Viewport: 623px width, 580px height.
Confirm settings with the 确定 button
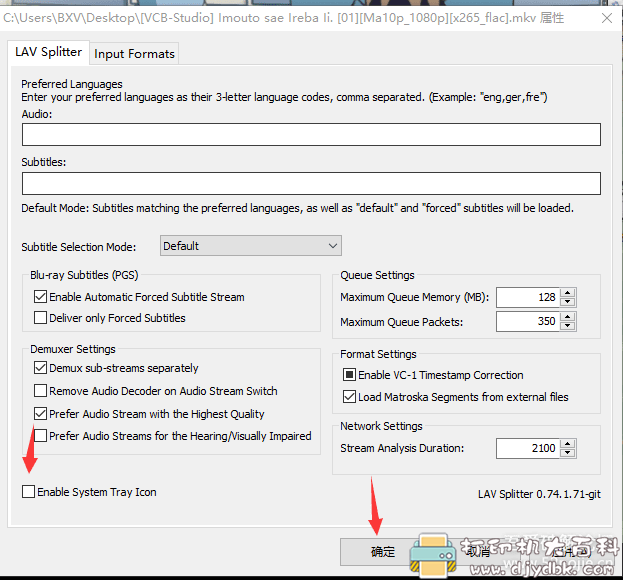[383, 551]
